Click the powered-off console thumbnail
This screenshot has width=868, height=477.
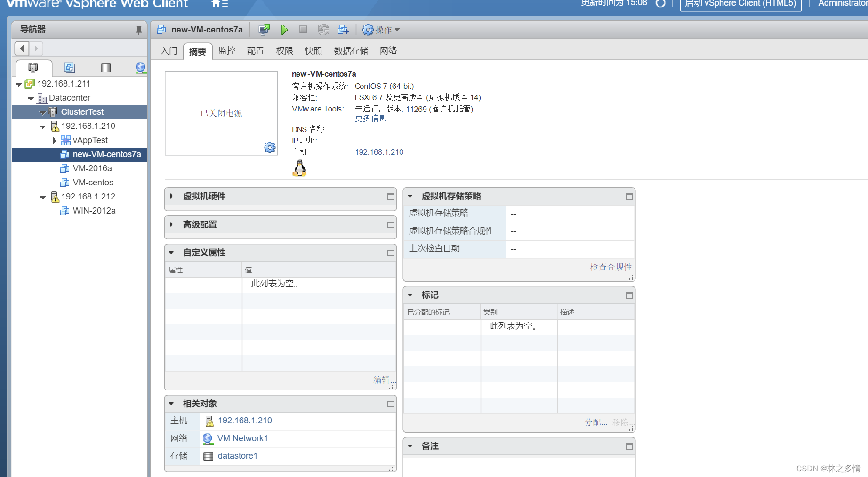pos(221,113)
